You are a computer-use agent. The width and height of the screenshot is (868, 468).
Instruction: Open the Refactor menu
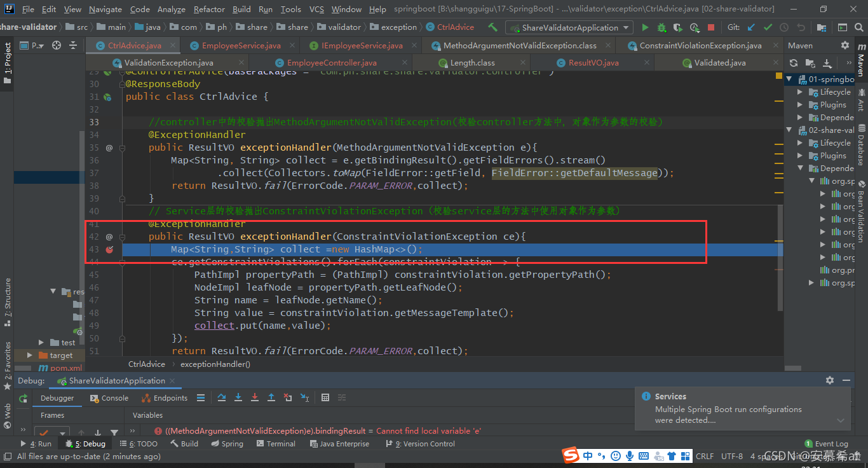[x=209, y=10]
